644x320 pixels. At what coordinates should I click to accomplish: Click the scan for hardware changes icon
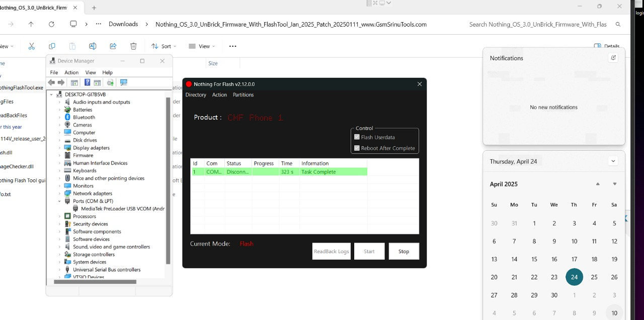pos(123,82)
